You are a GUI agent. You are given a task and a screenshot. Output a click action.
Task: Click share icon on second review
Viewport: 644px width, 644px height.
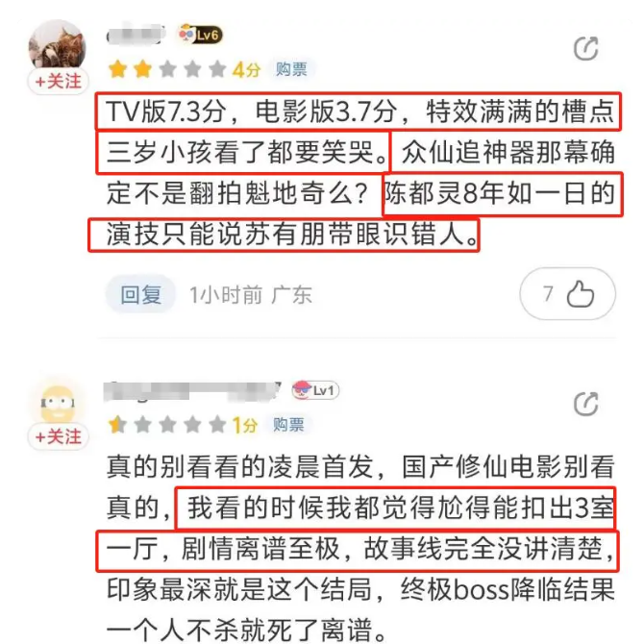pos(586,404)
